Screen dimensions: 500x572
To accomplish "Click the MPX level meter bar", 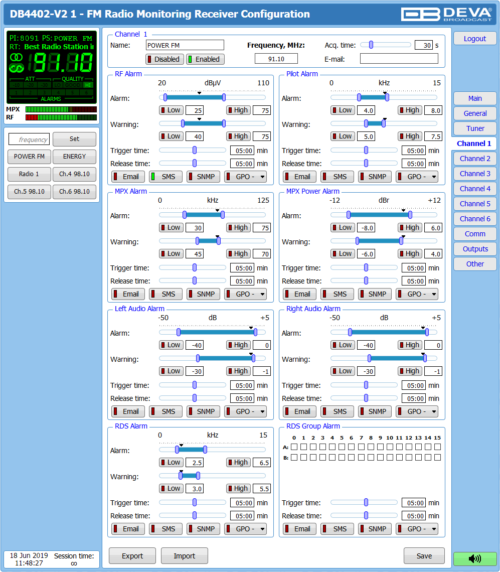I will (61, 109).
